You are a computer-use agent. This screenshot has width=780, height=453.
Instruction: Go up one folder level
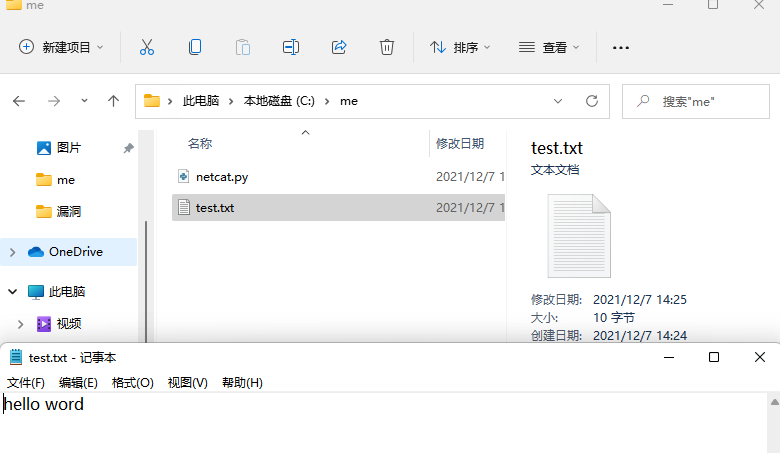tap(113, 101)
